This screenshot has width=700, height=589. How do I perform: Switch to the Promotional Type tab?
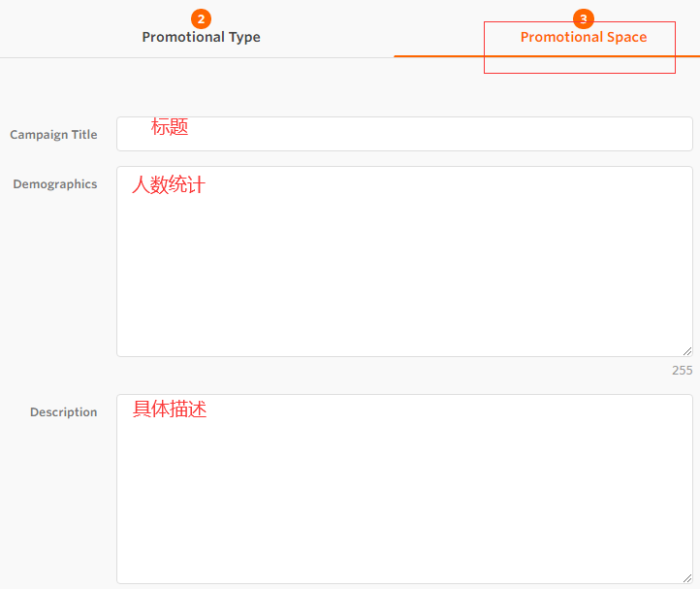[201, 38]
